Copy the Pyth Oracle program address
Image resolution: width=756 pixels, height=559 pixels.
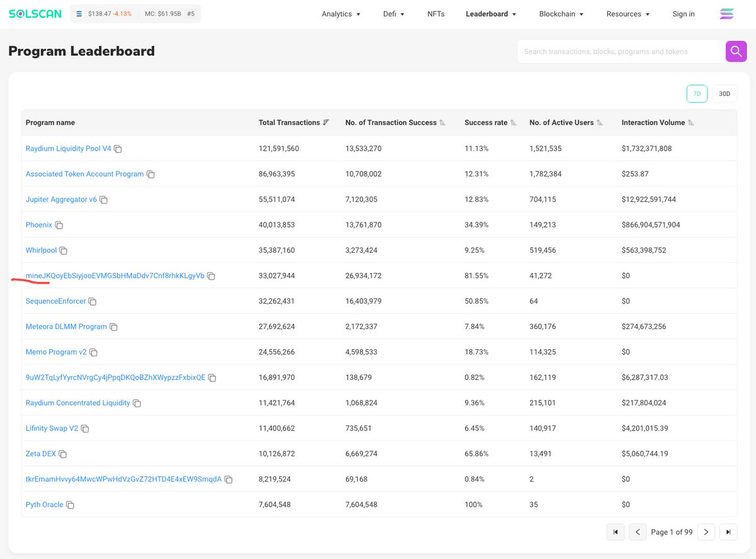[70, 505]
